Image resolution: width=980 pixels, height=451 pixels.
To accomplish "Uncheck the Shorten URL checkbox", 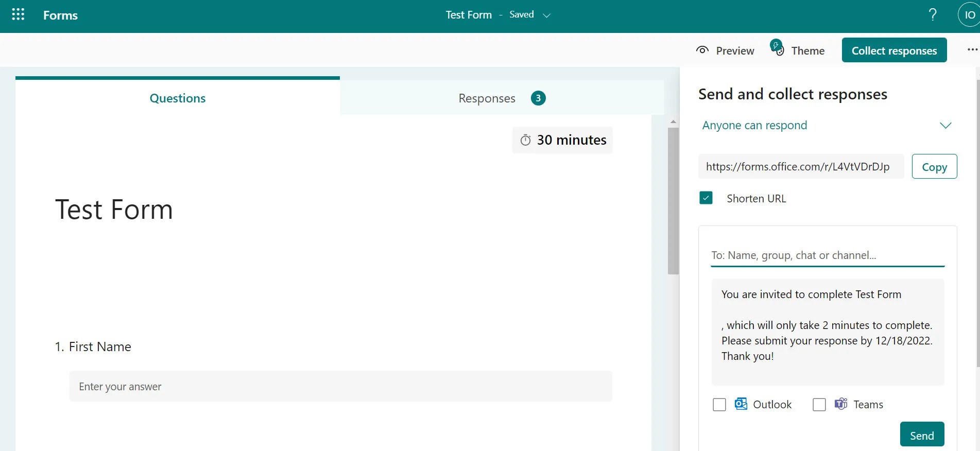I will [x=706, y=198].
